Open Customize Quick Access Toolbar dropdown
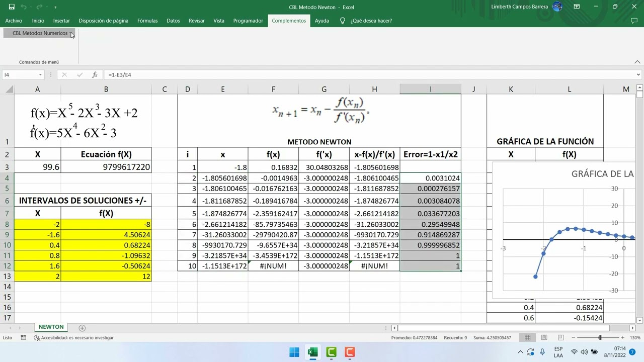Viewport: 644px width, 362px height. [x=55, y=7]
